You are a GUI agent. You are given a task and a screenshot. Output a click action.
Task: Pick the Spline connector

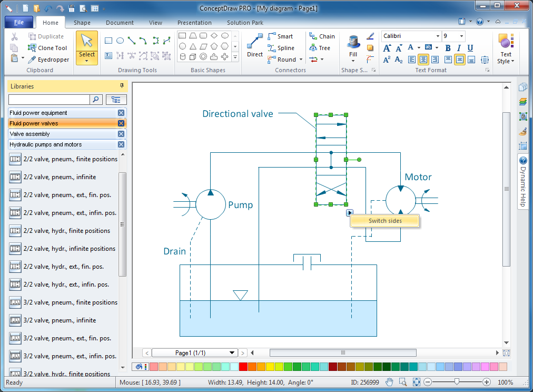tap(281, 48)
